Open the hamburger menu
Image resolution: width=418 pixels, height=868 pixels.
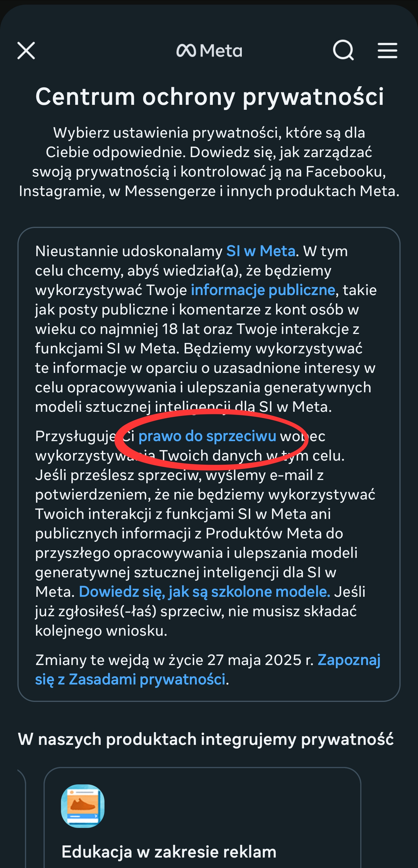click(387, 51)
